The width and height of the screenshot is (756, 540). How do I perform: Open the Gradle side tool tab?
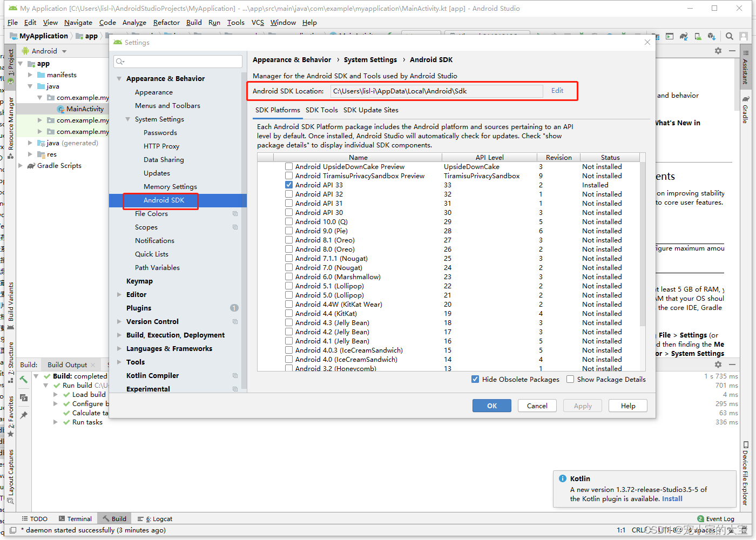click(x=745, y=110)
